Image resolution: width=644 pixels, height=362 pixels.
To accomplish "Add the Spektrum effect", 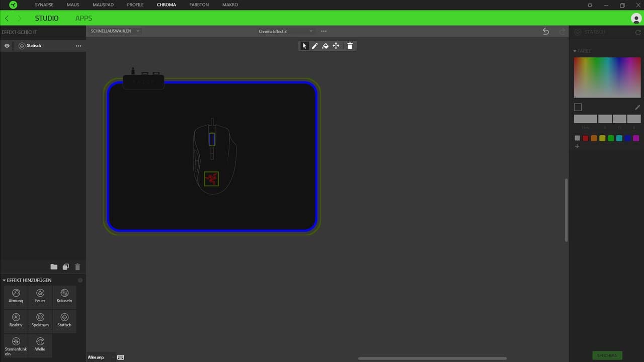I will (40, 320).
